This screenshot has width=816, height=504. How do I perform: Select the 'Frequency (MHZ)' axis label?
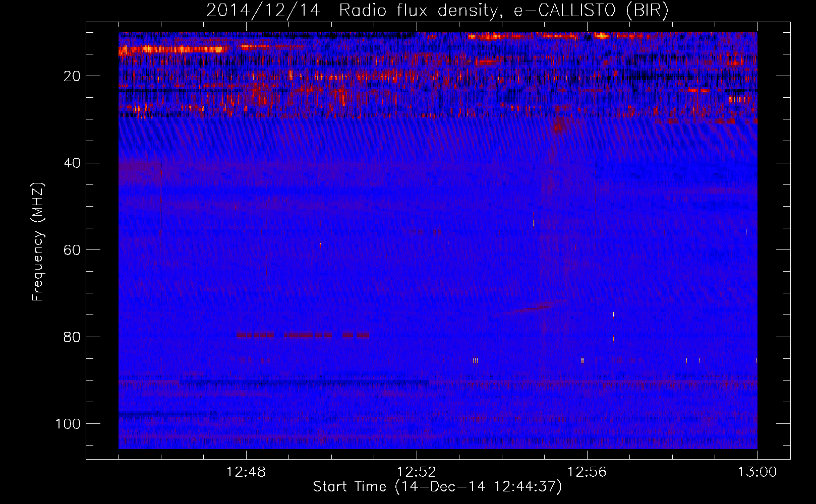[x=38, y=241]
